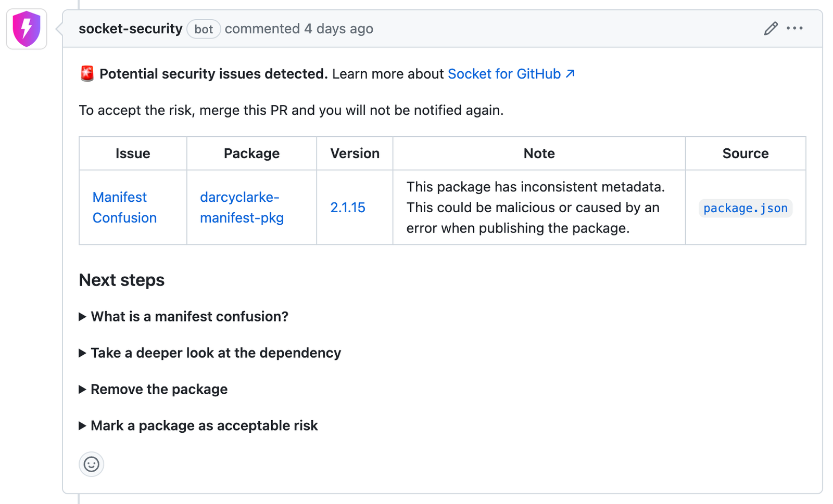Open the Manifest Confusion issue link
Viewport: 833px width, 504px height.
[x=124, y=208]
